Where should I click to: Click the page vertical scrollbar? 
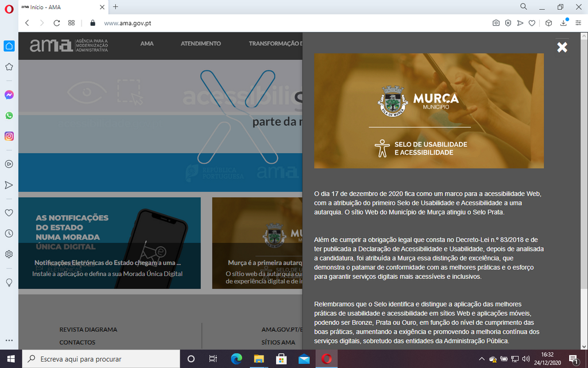(584, 164)
